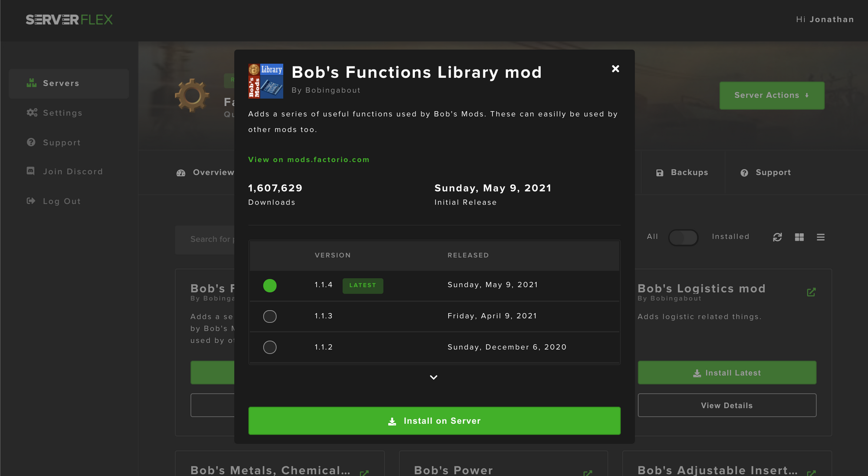Select version 1.1.4 radio button
868x476 pixels.
tap(270, 285)
